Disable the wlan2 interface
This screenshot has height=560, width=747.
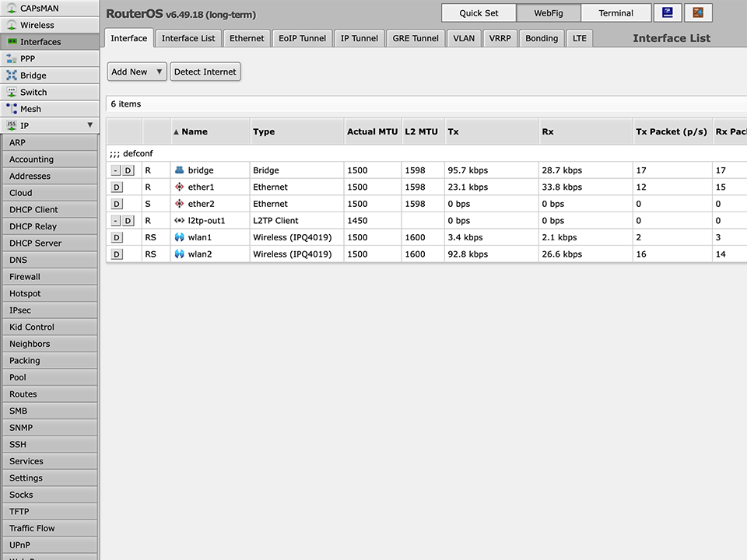pyautogui.click(x=117, y=254)
